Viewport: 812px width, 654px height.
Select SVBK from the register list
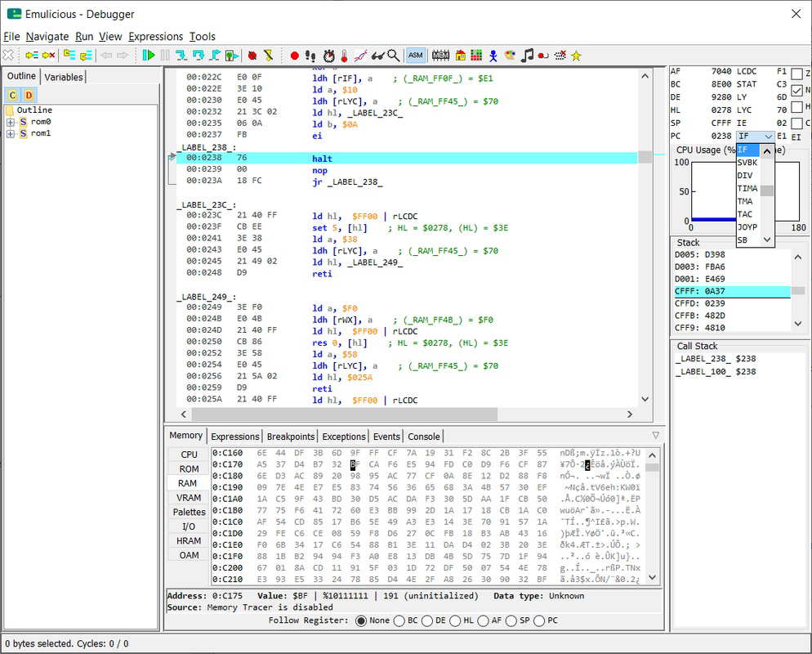coord(747,163)
